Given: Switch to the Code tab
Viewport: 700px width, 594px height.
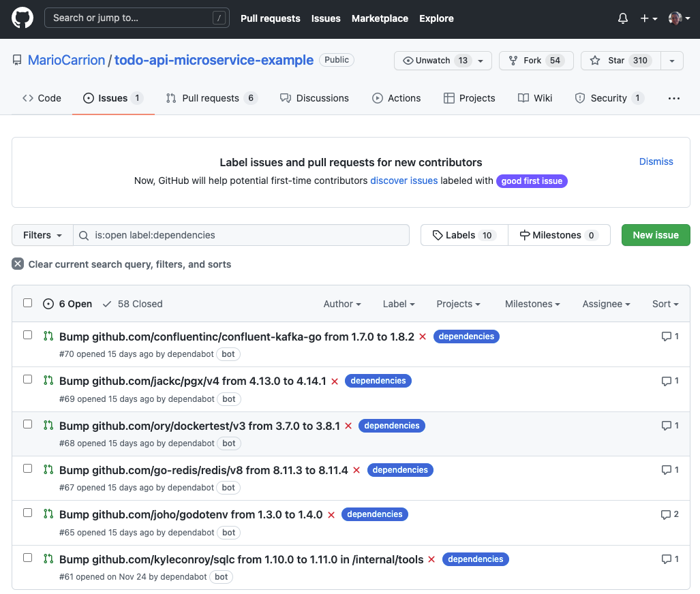Looking at the screenshot, I should tap(42, 98).
